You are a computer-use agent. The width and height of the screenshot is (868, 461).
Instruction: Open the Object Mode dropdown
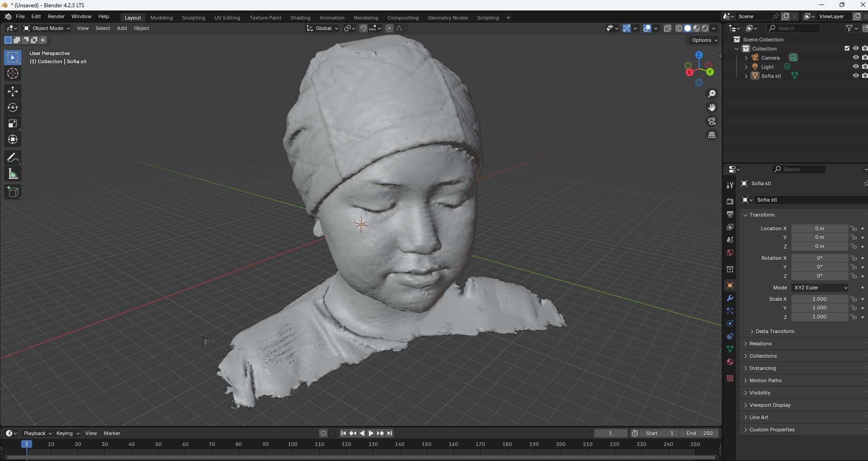pos(47,28)
